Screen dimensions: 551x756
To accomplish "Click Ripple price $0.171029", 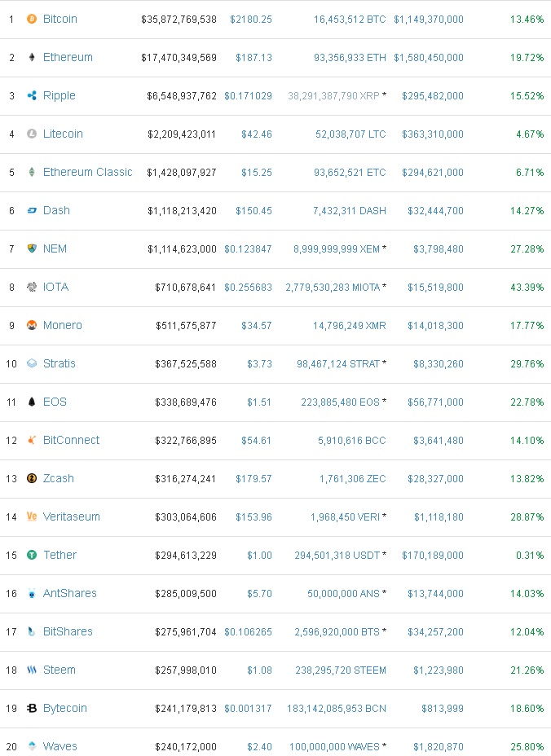I will (248, 96).
